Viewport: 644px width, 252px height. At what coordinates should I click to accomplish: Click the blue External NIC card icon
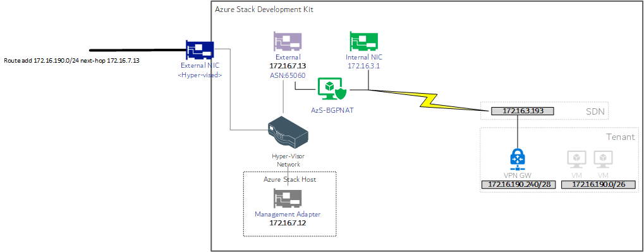pos(200,51)
